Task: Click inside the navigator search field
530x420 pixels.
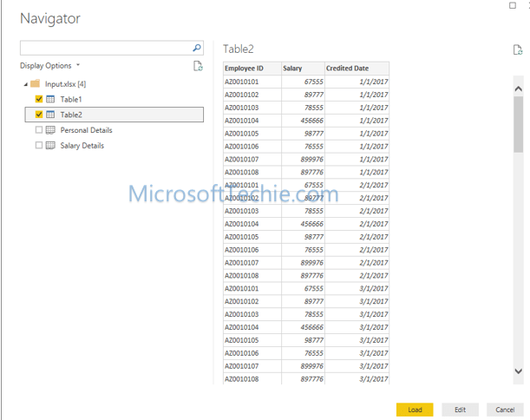Action: pos(104,49)
